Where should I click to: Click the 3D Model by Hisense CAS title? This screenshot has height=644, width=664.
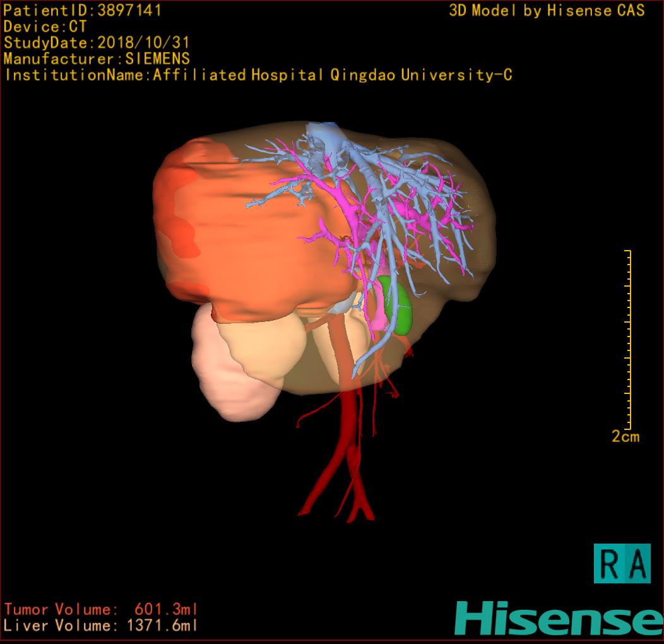point(547,11)
